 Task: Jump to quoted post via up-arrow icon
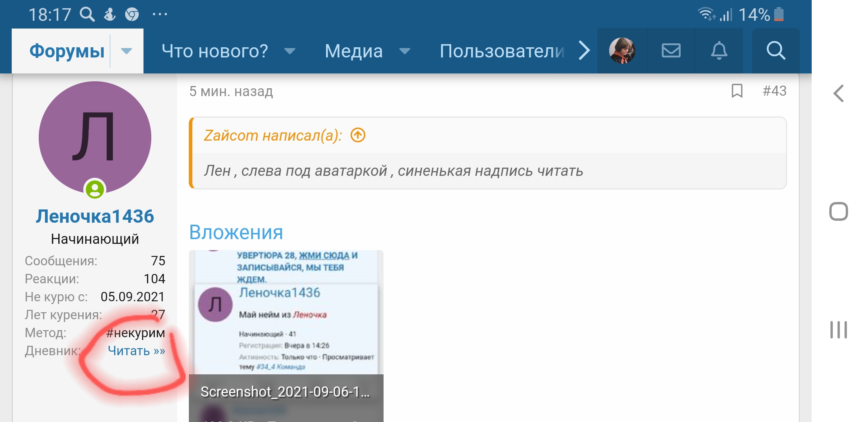[358, 135]
